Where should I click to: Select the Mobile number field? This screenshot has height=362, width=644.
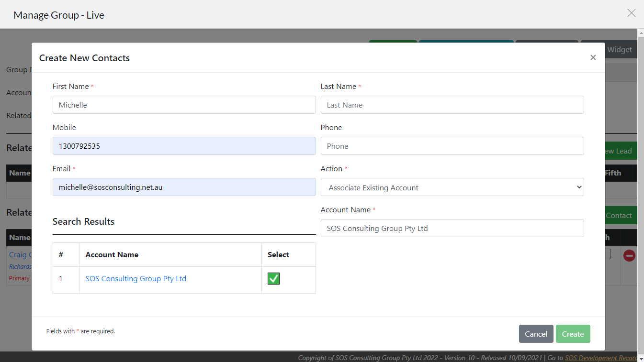coord(184,146)
